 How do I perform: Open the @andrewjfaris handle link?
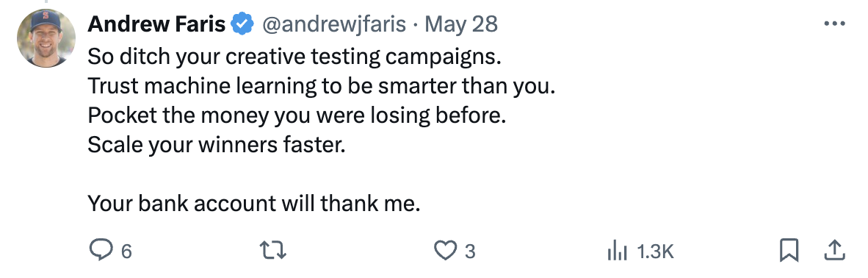click(x=333, y=25)
